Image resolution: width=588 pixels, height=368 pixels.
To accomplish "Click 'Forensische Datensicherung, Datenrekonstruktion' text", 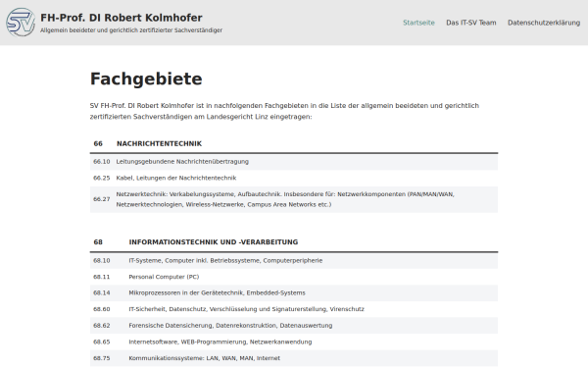I will (230, 326).
